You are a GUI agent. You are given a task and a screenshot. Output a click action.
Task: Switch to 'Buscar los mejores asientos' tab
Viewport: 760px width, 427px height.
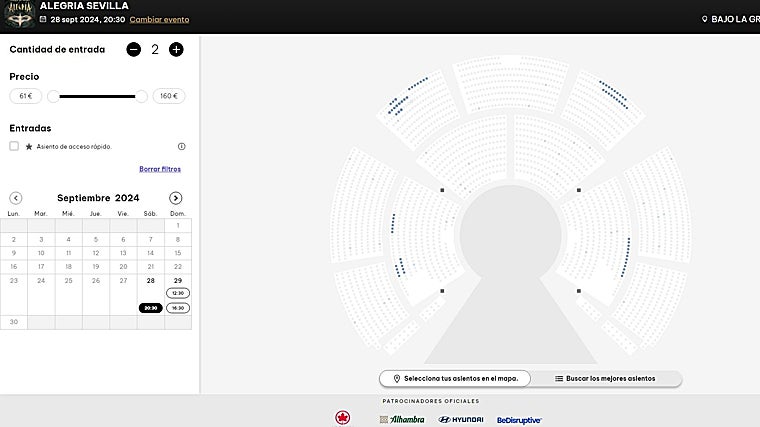point(605,379)
